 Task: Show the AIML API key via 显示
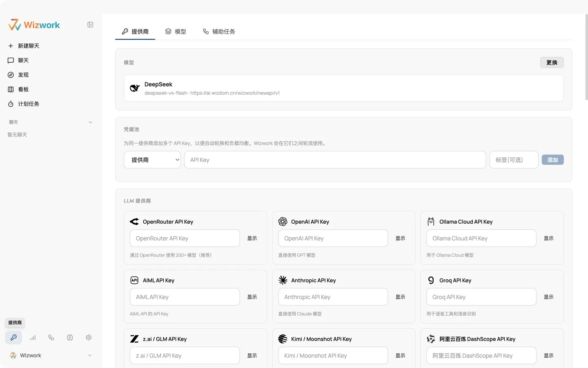coord(252,297)
